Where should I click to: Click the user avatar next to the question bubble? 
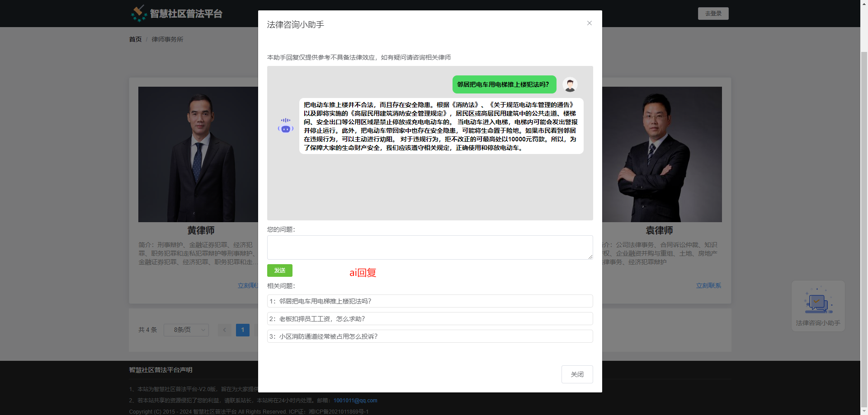pyautogui.click(x=570, y=84)
